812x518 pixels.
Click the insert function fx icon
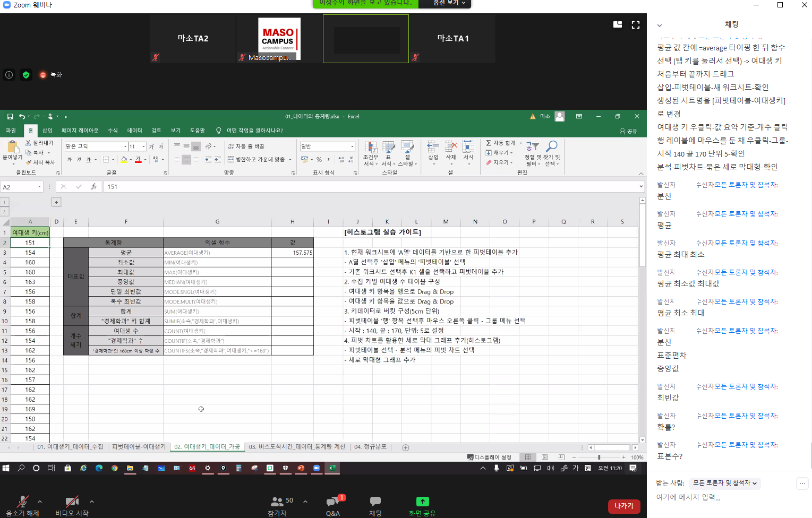93,187
